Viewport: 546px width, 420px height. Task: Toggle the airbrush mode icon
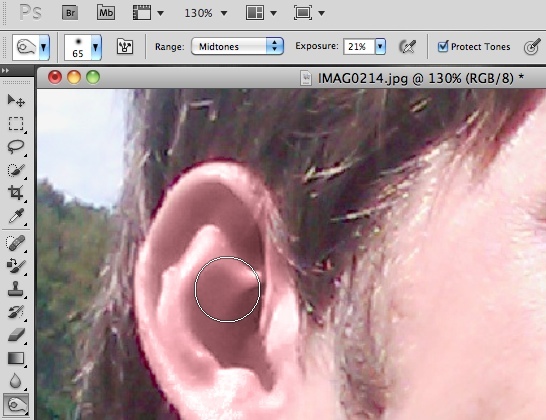tap(407, 47)
